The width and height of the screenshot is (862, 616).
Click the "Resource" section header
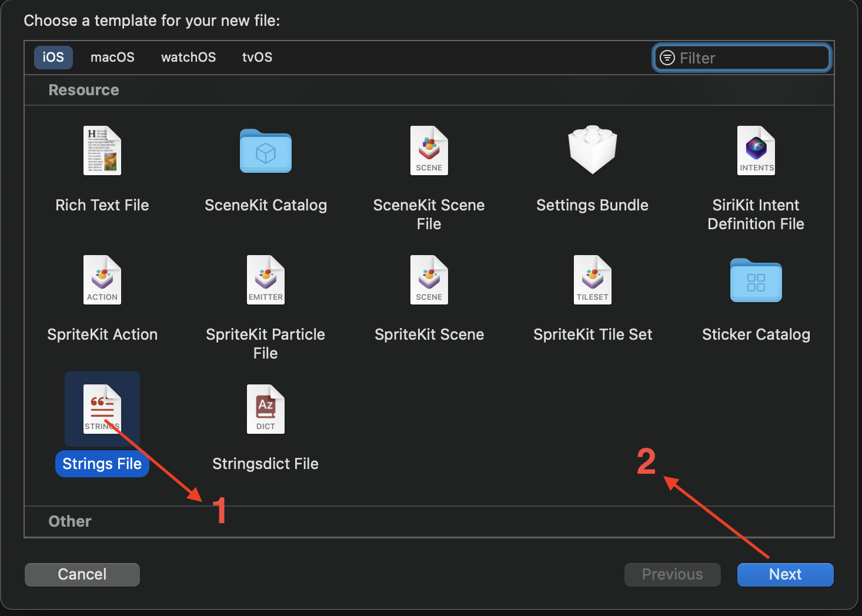point(83,90)
